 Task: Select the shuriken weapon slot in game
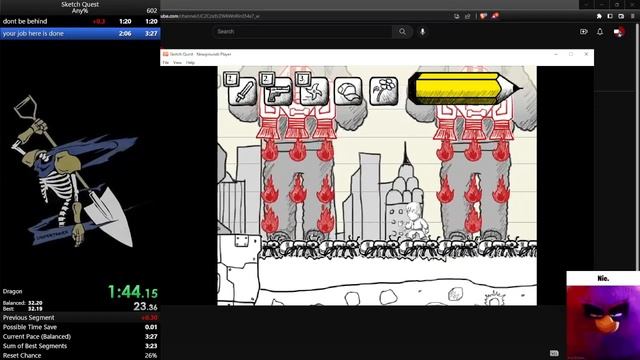pos(313,91)
